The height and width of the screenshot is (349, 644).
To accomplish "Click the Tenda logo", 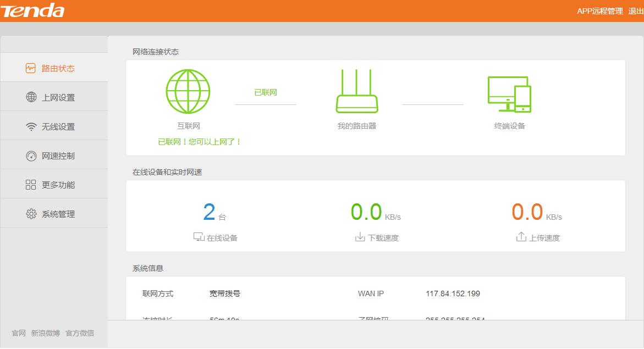I will pyautogui.click(x=34, y=10).
